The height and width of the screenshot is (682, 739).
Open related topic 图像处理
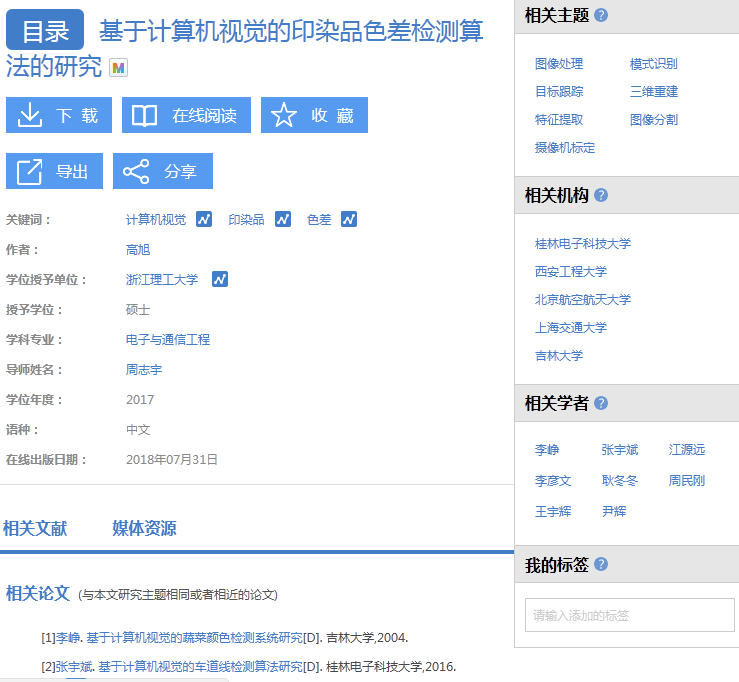559,64
